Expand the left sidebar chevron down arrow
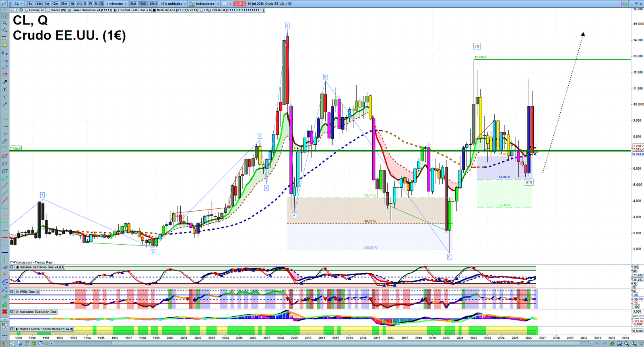The image size is (644, 347). (x=4, y=320)
